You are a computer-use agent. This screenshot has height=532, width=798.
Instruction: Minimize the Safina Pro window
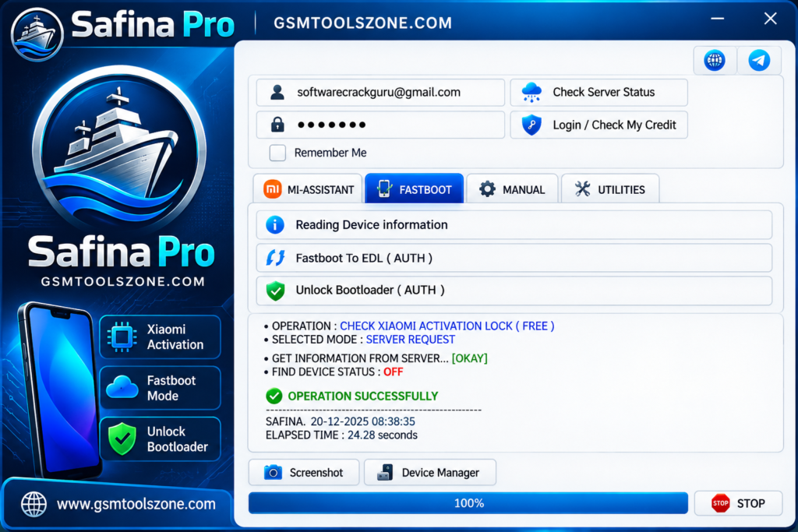[x=718, y=19]
